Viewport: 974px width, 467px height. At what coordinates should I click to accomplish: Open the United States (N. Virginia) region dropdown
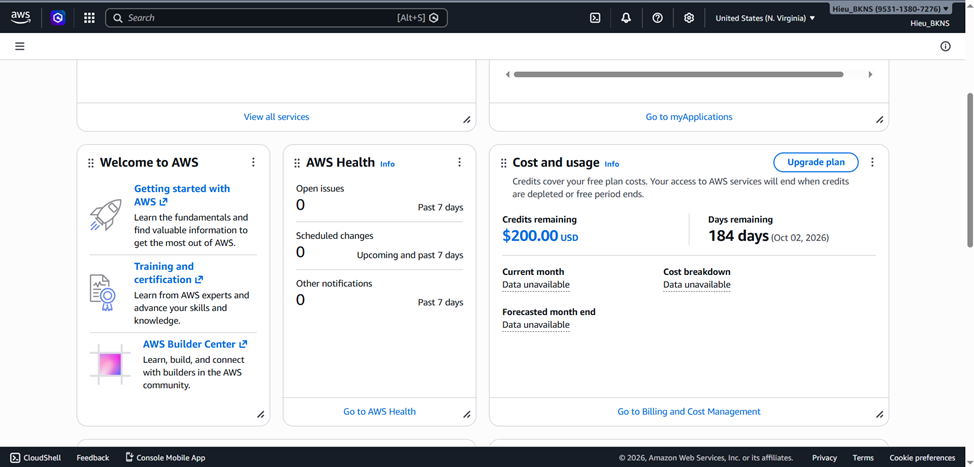(765, 18)
